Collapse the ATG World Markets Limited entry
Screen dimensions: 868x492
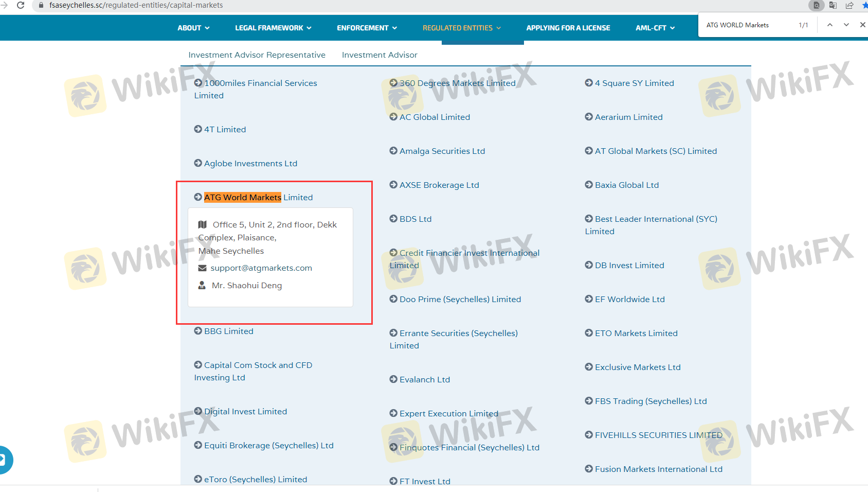(x=258, y=197)
